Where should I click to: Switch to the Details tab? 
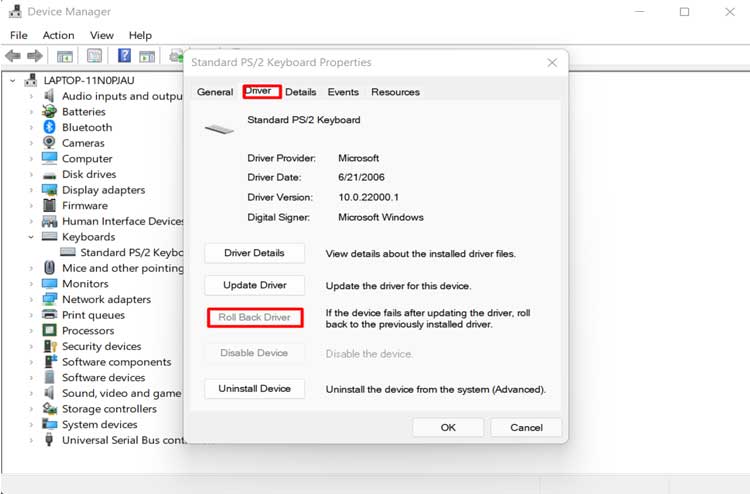pyautogui.click(x=300, y=92)
